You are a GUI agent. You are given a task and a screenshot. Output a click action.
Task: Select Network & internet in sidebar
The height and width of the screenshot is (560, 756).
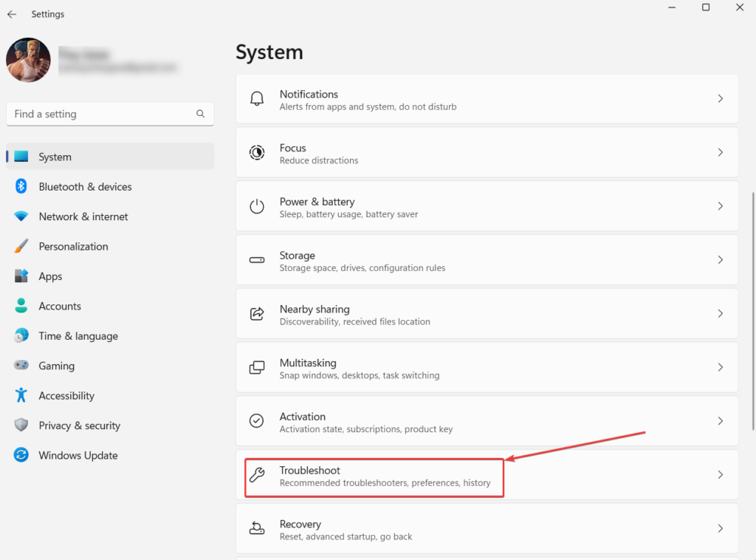[83, 216]
